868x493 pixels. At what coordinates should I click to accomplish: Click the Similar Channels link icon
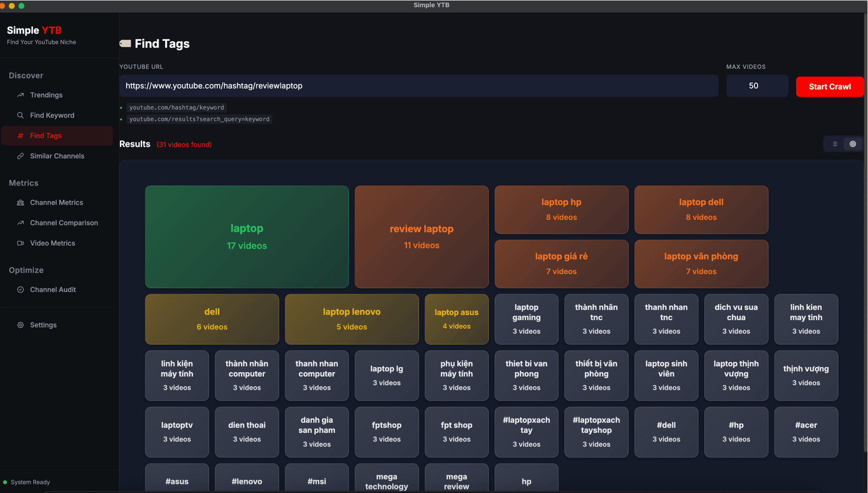pos(20,156)
